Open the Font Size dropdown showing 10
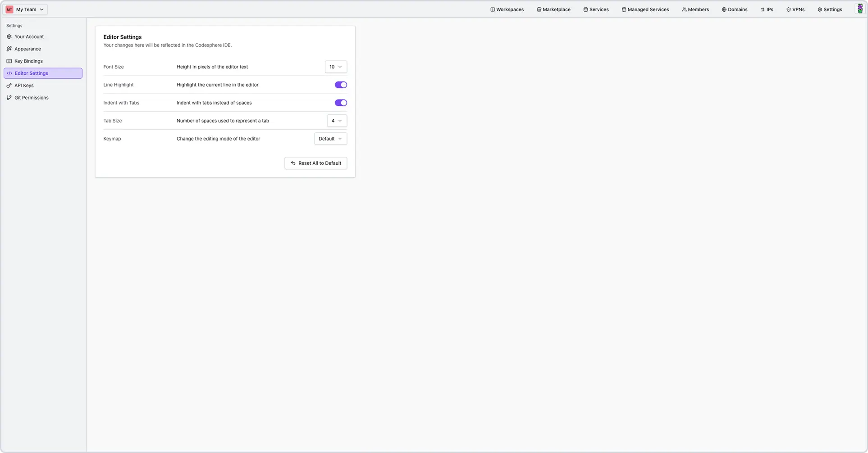Viewport: 868px width, 453px height. (x=335, y=67)
